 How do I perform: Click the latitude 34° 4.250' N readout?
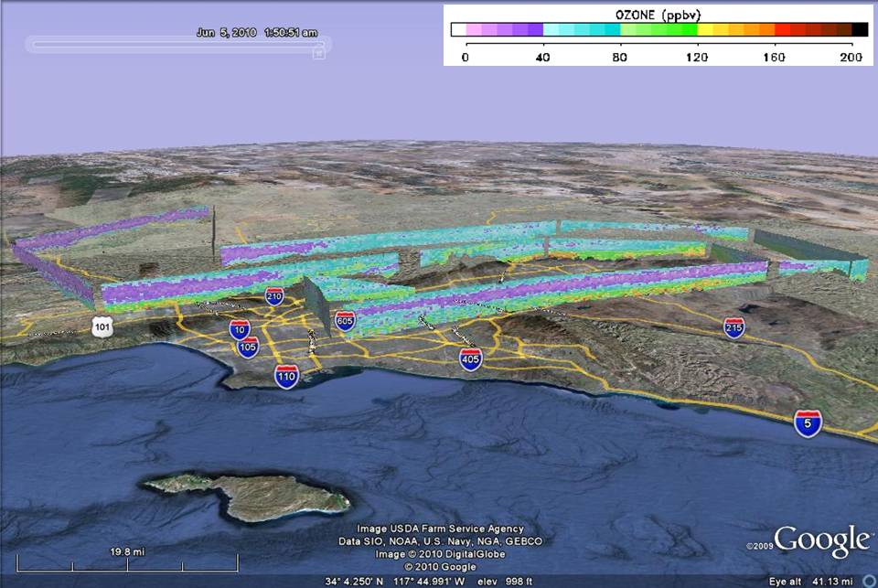(355, 582)
